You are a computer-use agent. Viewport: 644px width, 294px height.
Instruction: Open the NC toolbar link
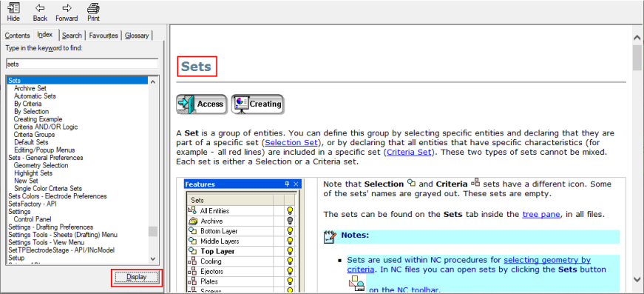point(418,290)
